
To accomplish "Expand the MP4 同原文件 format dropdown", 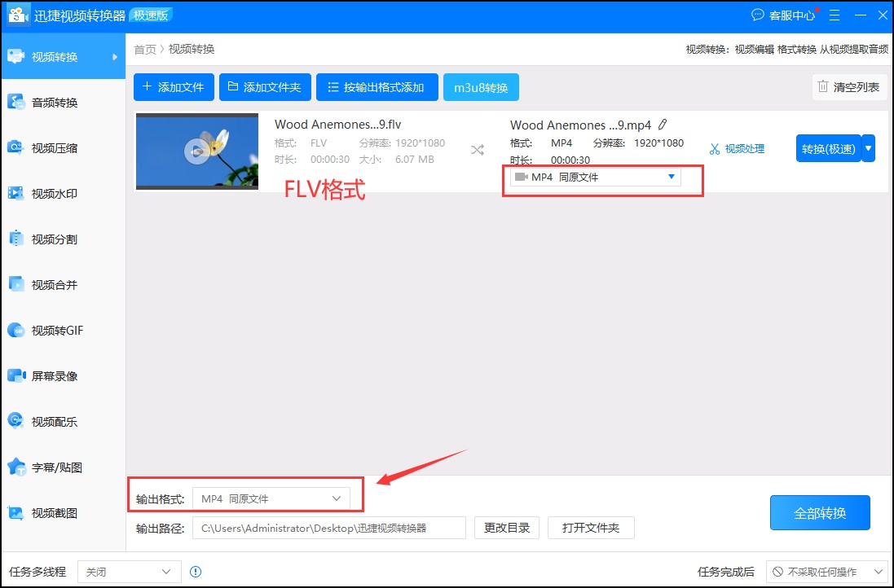I will (x=672, y=176).
